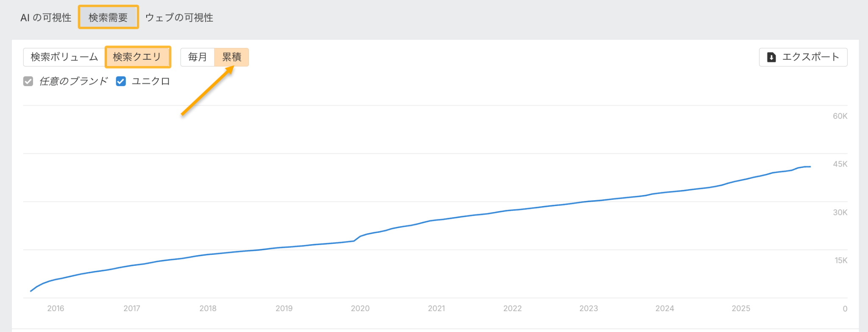Click the download icon on the export button

click(771, 57)
